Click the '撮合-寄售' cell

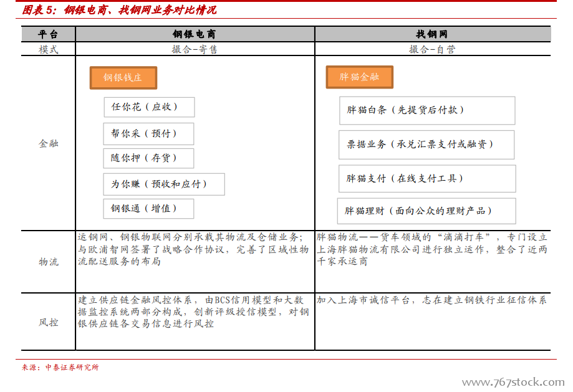(x=195, y=49)
